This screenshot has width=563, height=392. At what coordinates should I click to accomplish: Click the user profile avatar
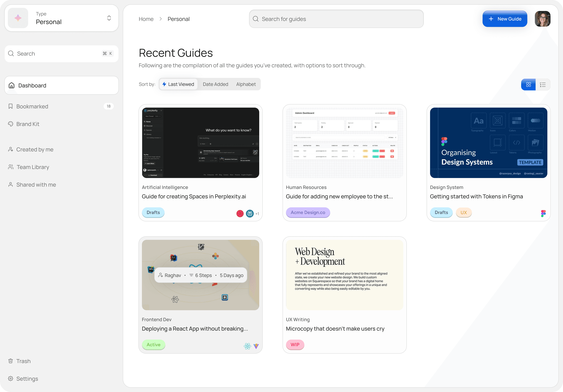point(542,19)
